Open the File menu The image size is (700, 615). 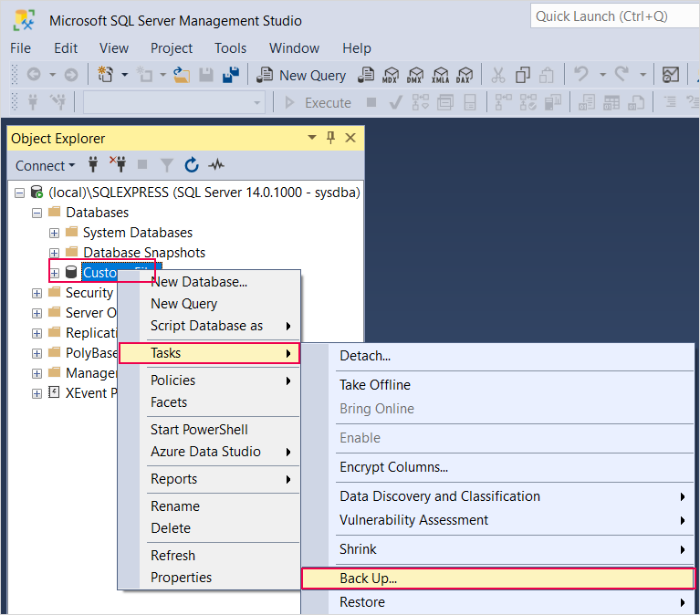point(21,47)
